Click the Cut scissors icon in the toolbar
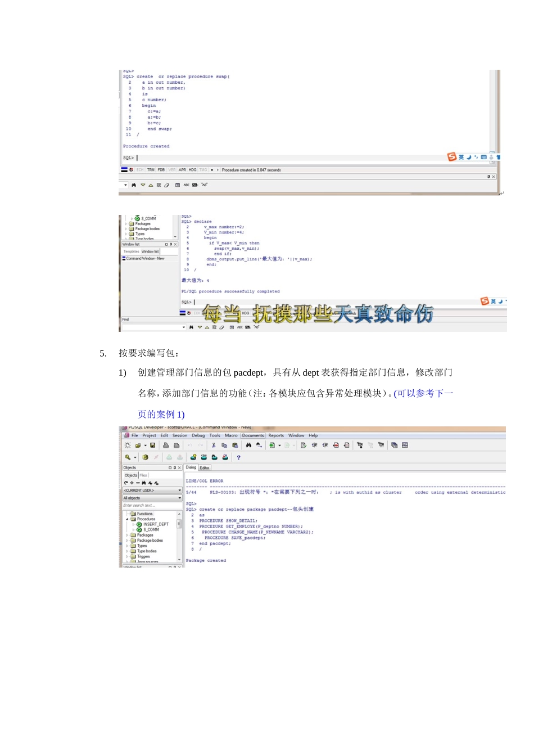This screenshot has height=756, width=534. click(x=214, y=445)
